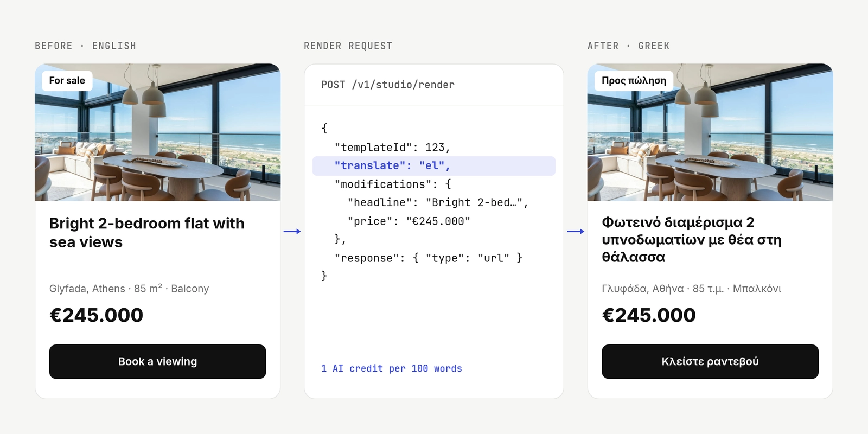Select the Glyfada, Athens details line
Screen dimensions: 868x434
pyautogui.click(x=129, y=289)
